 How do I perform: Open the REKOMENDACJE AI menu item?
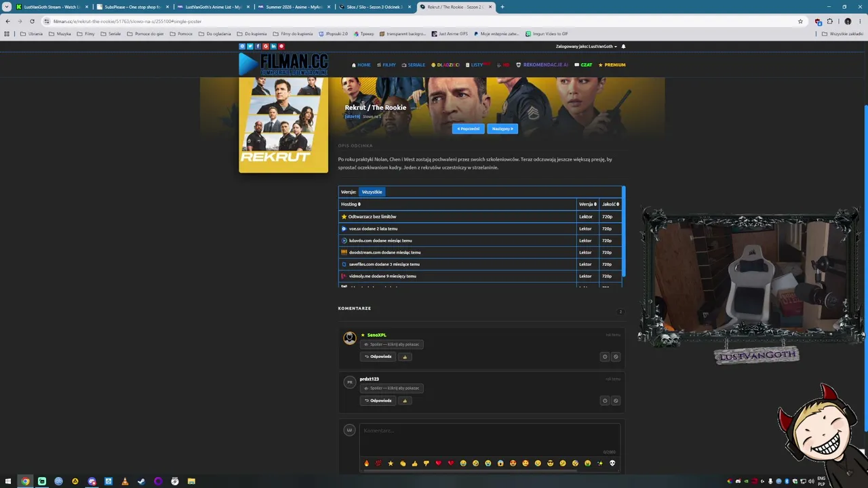pyautogui.click(x=542, y=65)
